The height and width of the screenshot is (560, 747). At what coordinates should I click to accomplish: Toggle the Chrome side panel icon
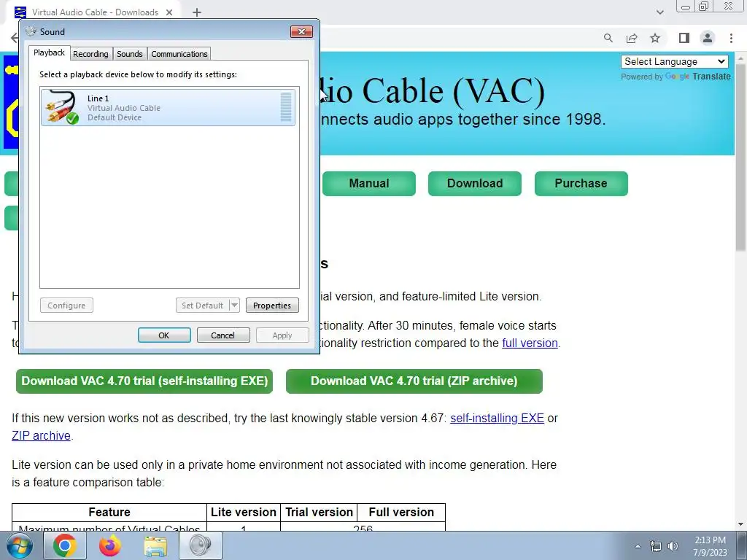tap(684, 38)
